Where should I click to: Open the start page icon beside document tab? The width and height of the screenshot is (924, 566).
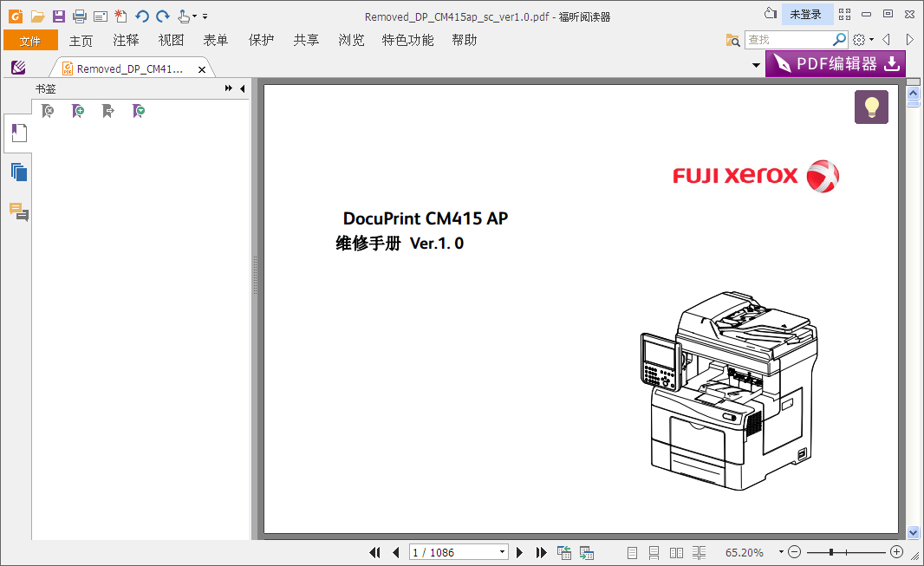pyautogui.click(x=18, y=68)
